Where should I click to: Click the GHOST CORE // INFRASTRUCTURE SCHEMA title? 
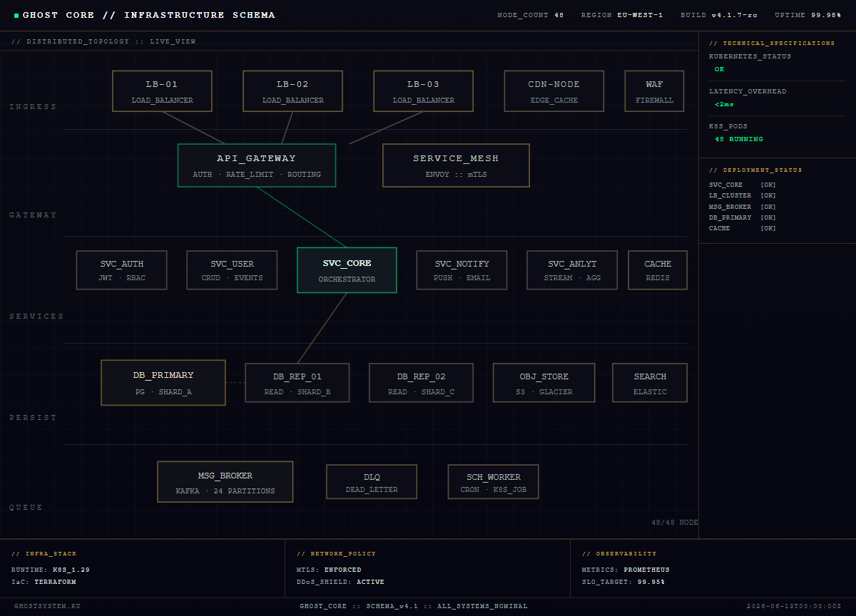pos(149,15)
